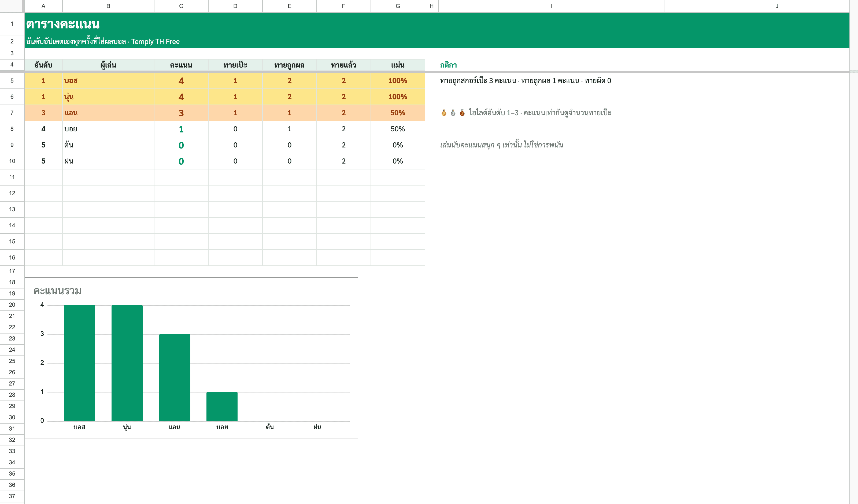The image size is (858, 504).
Task: Click the กติกา heading cell
Action: [448, 65]
